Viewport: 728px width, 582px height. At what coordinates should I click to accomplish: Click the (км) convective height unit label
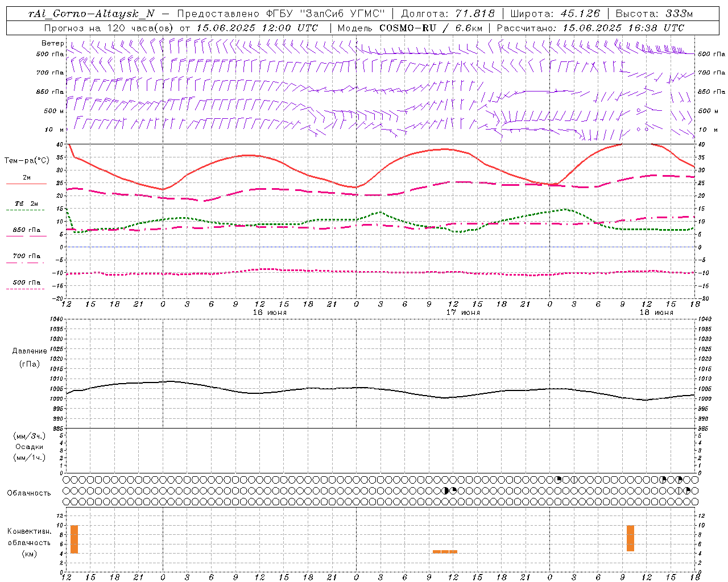(30, 554)
